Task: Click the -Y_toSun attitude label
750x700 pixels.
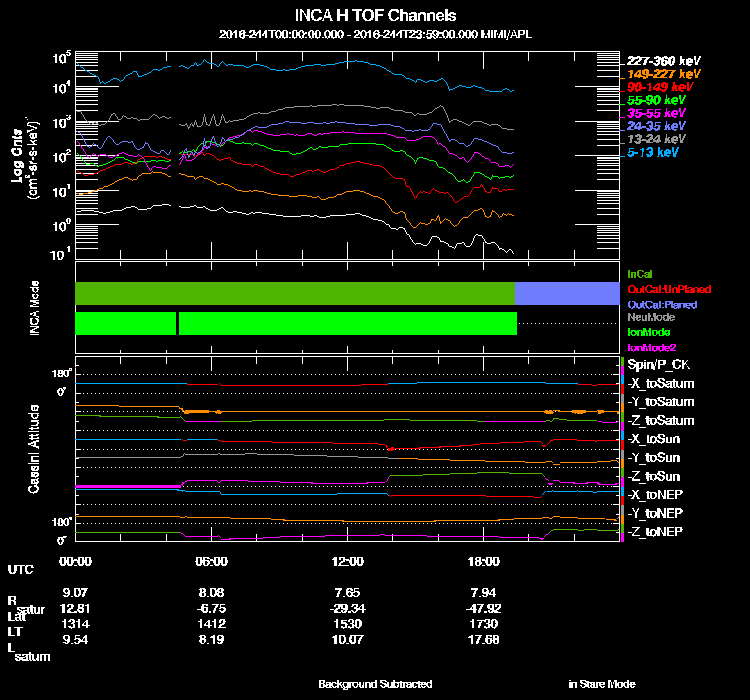Action: [x=653, y=457]
